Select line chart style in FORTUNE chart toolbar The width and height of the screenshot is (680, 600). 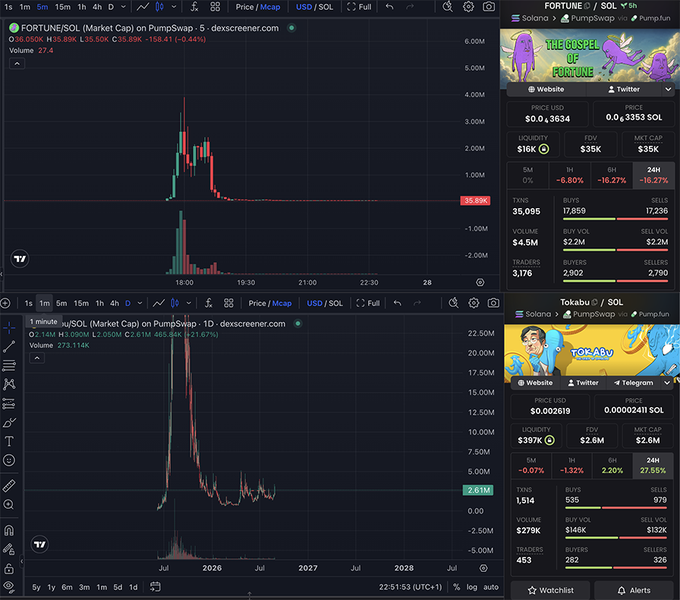(143, 7)
